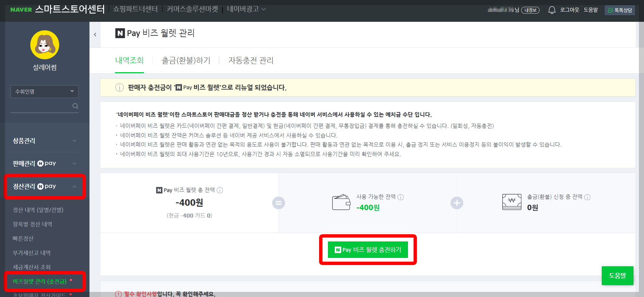Image resolution: width=644 pixels, height=297 pixels.
Task: Click the sidebar search magnifier icon
Action: point(76,106)
